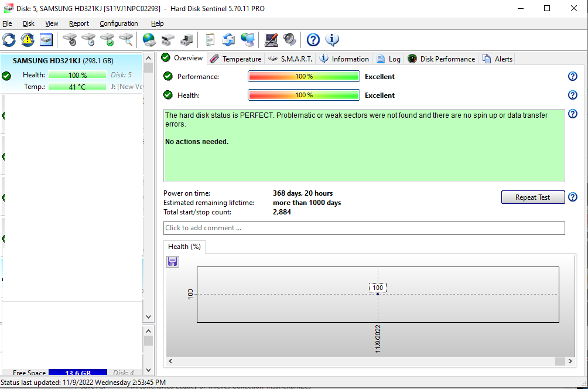Click the disk with green checkmark toolbar icon

click(107, 40)
